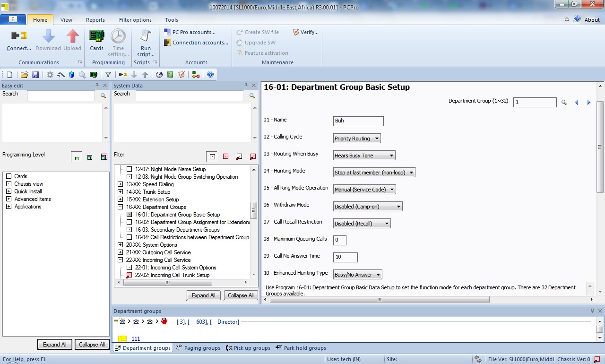Click the Open folder toolbar icon
This screenshot has width=605, height=364.
[x=25, y=75]
